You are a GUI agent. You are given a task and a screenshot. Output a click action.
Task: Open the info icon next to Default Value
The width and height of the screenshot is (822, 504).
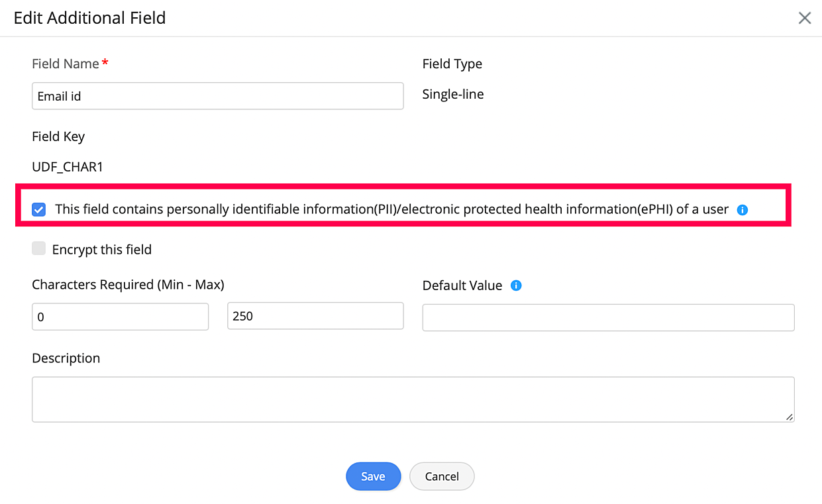pos(517,286)
